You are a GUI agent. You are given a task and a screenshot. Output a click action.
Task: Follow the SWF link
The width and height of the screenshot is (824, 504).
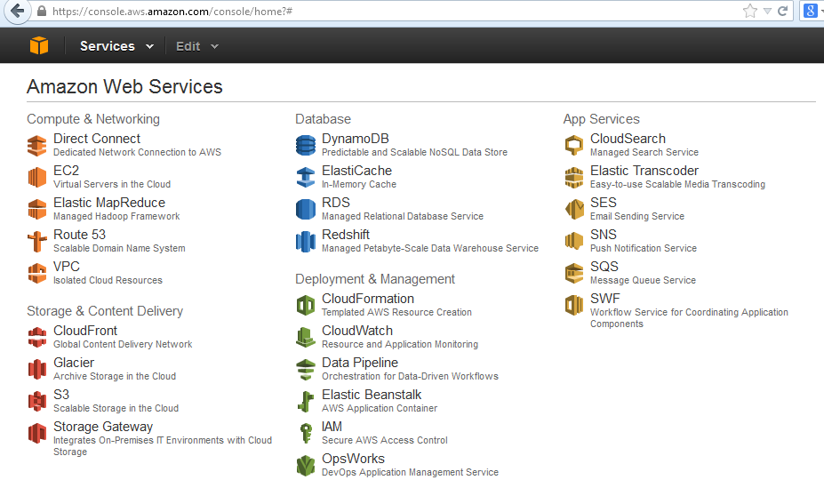(x=604, y=299)
